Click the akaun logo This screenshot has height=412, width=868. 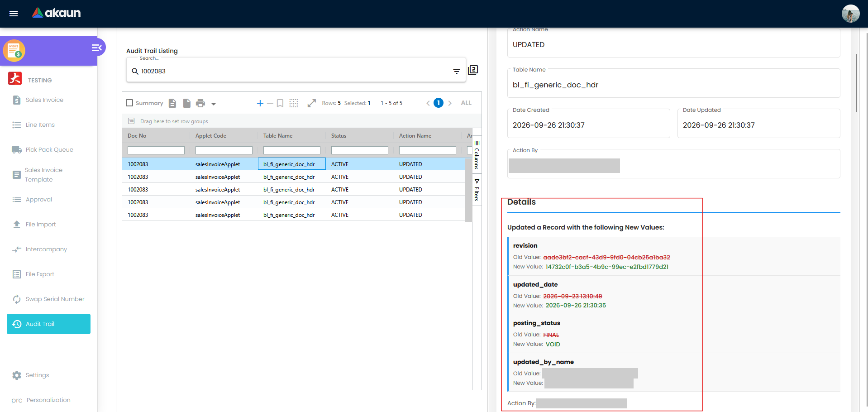coord(56,13)
